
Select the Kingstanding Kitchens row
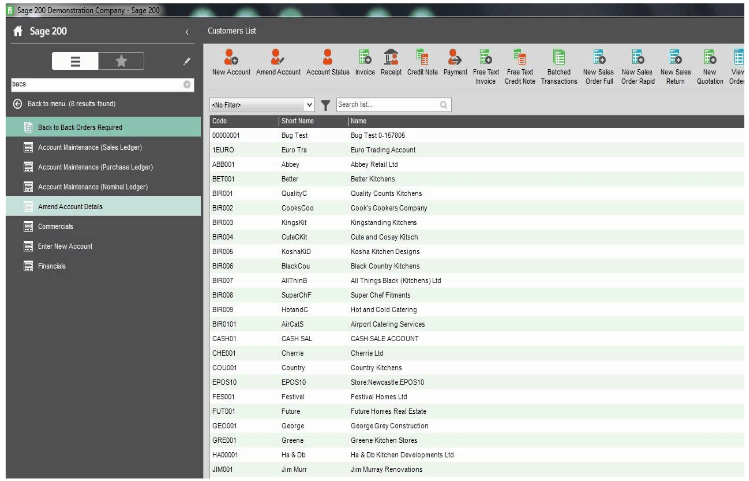click(477, 223)
